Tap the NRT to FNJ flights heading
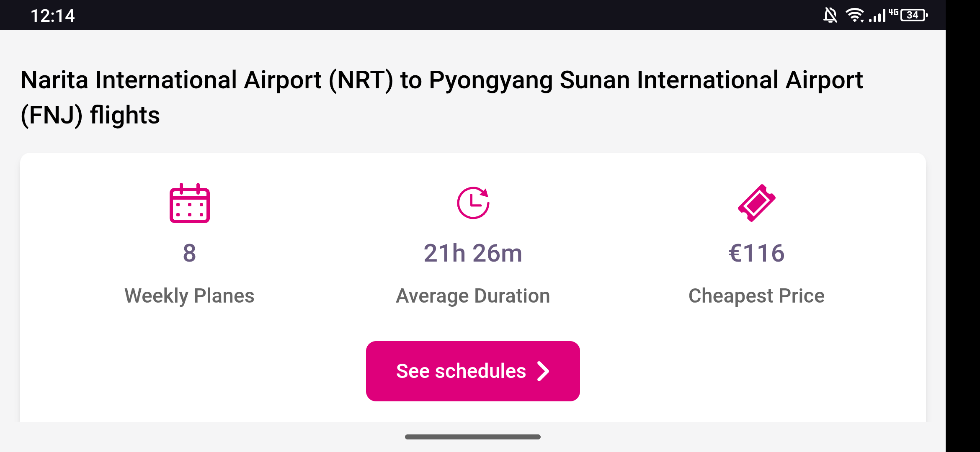 (442, 98)
